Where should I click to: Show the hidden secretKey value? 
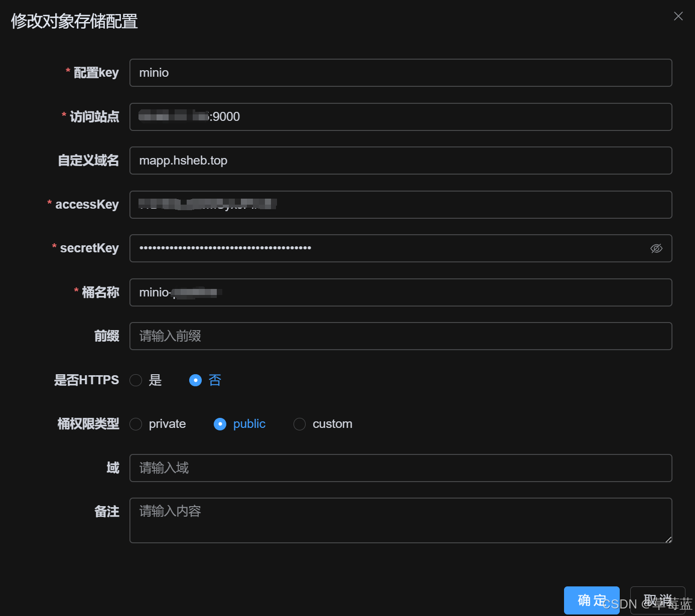pos(656,248)
